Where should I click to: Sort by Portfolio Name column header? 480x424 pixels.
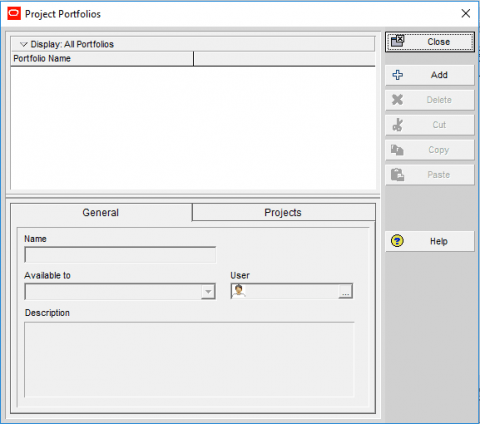[x=102, y=59]
